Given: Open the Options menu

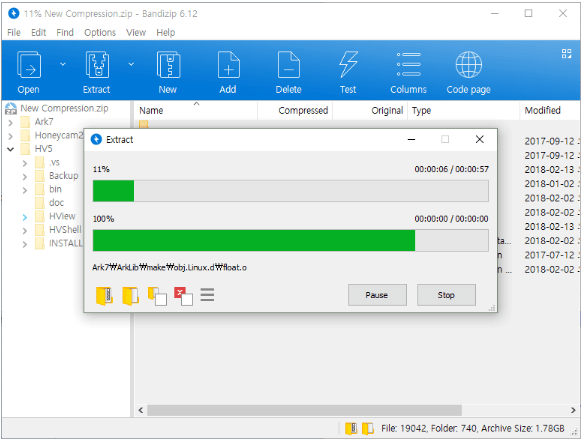Looking at the screenshot, I should (100, 33).
